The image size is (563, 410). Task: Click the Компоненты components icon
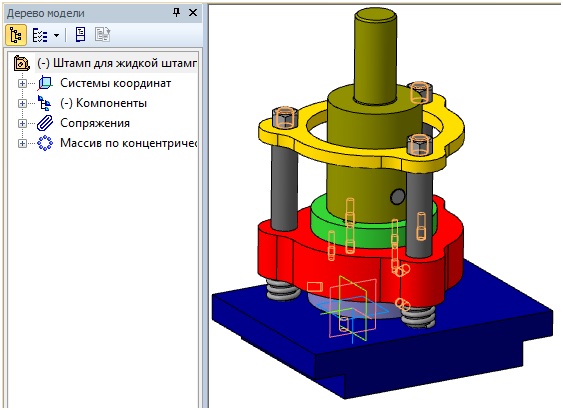pyautogui.click(x=45, y=103)
